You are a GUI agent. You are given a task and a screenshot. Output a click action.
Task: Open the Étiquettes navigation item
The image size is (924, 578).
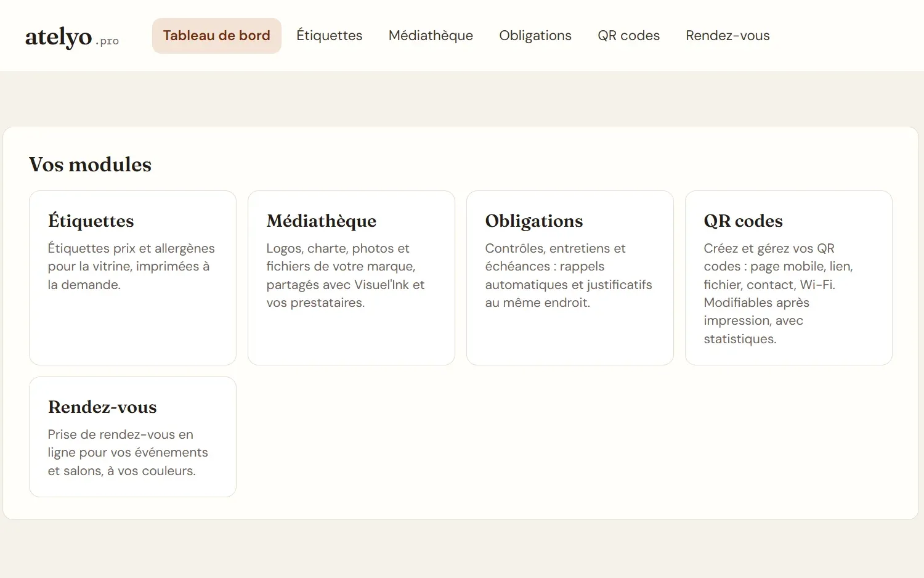point(330,36)
